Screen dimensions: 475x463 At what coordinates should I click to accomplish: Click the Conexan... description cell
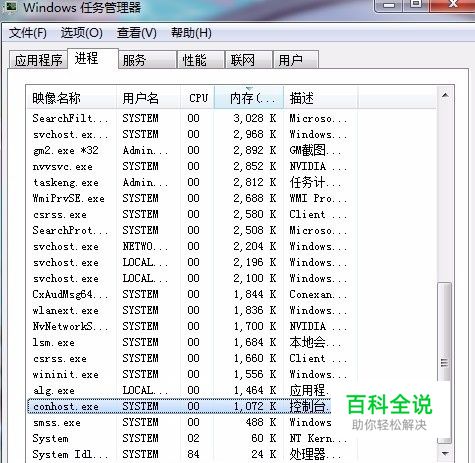(x=318, y=294)
